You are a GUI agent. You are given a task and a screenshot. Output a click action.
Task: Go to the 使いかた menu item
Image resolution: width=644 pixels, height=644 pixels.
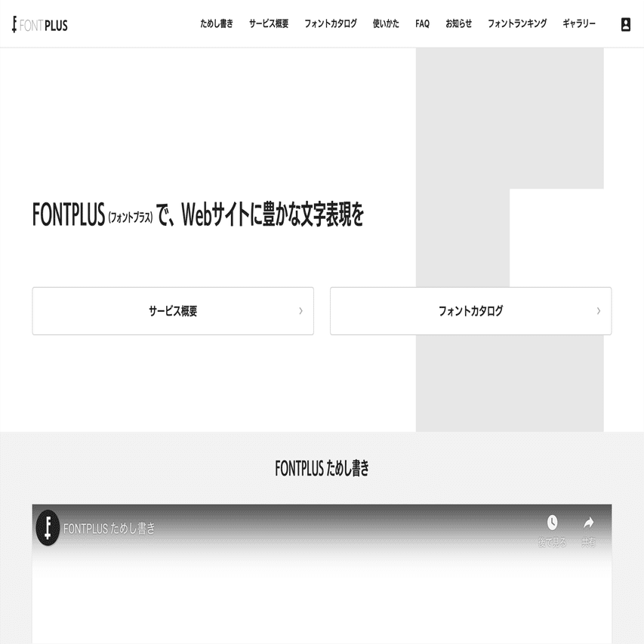click(386, 24)
